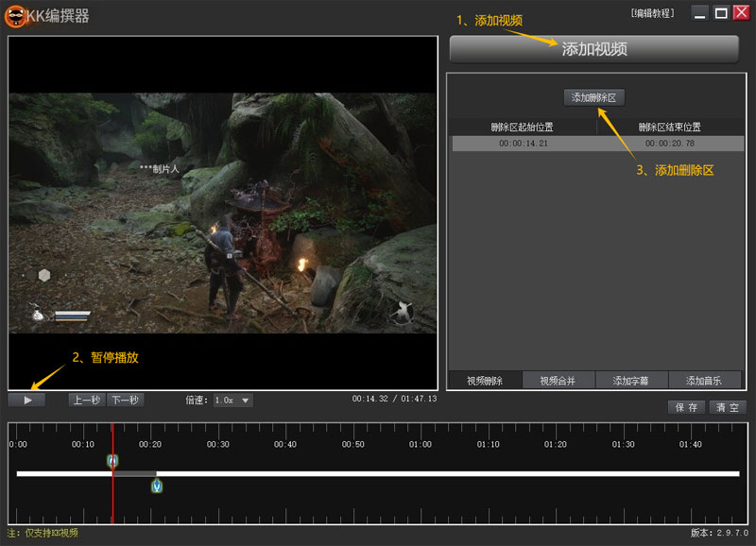Click the play button below the video
756x546 pixels.
[26, 400]
